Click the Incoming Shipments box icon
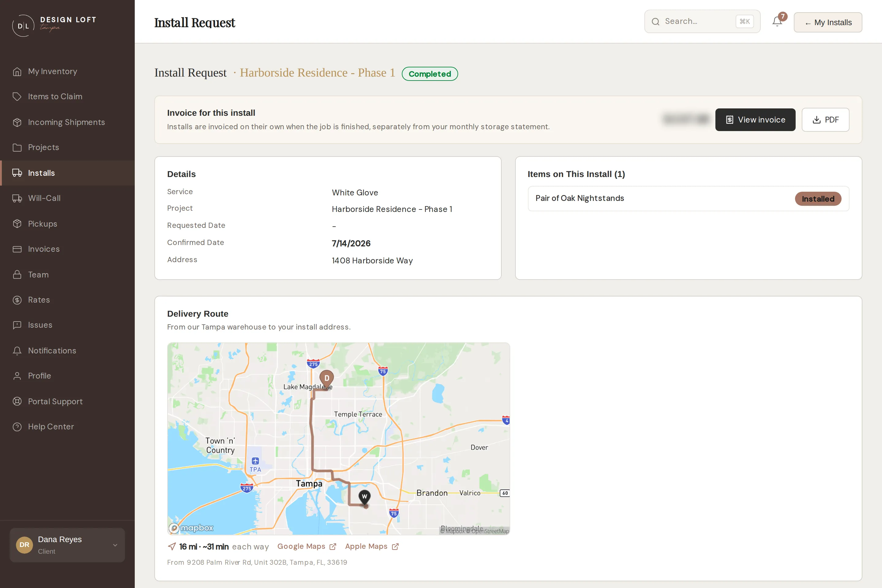 tap(17, 122)
